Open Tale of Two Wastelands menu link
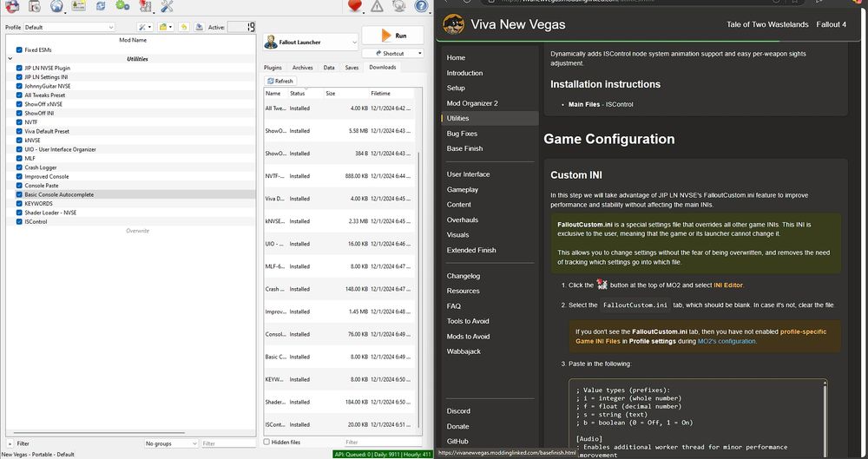This screenshot has height=459, width=868. 767,24
